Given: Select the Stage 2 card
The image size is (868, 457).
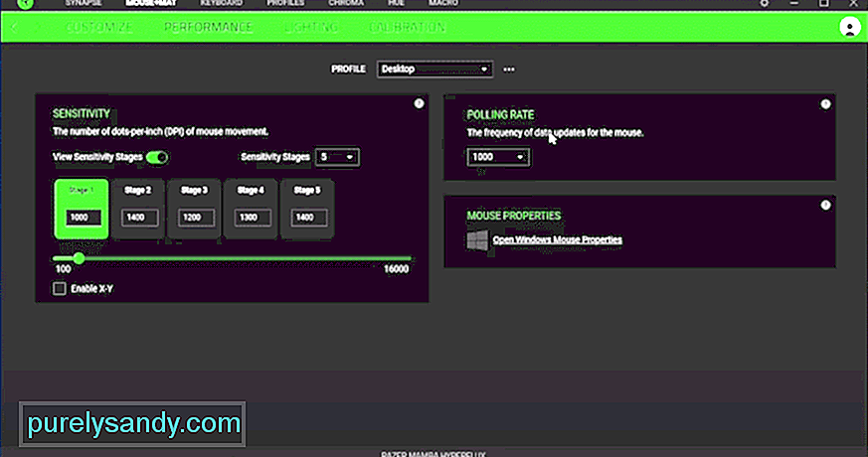Looking at the screenshot, I should pyautogui.click(x=138, y=210).
